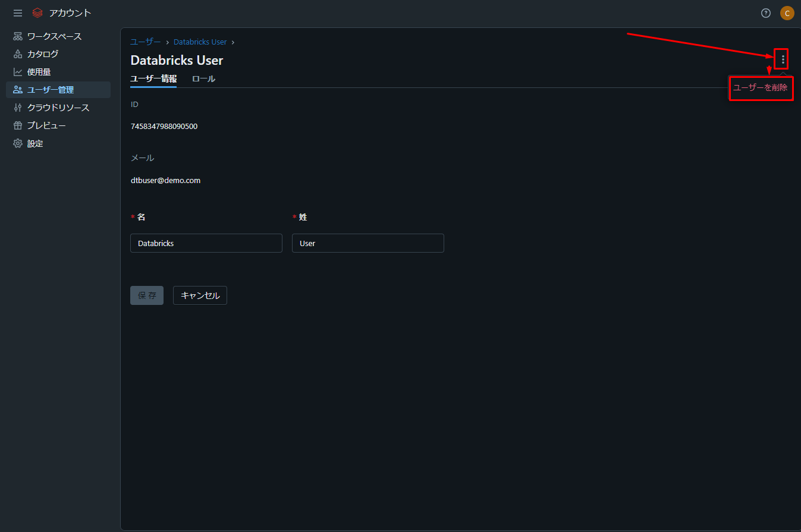Click the Databricks User breadcrumb link
Image resolution: width=801 pixels, height=532 pixels.
(x=200, y=42)
